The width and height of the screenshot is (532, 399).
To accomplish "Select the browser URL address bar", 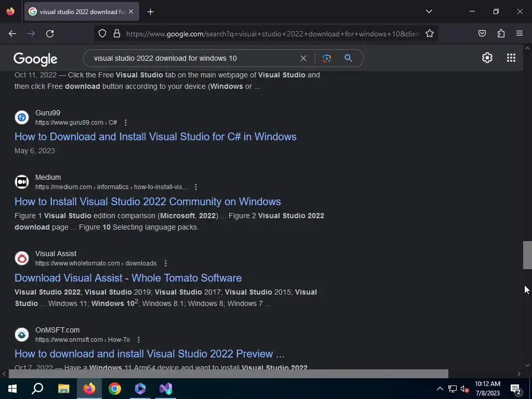I will tap(272, 34).
